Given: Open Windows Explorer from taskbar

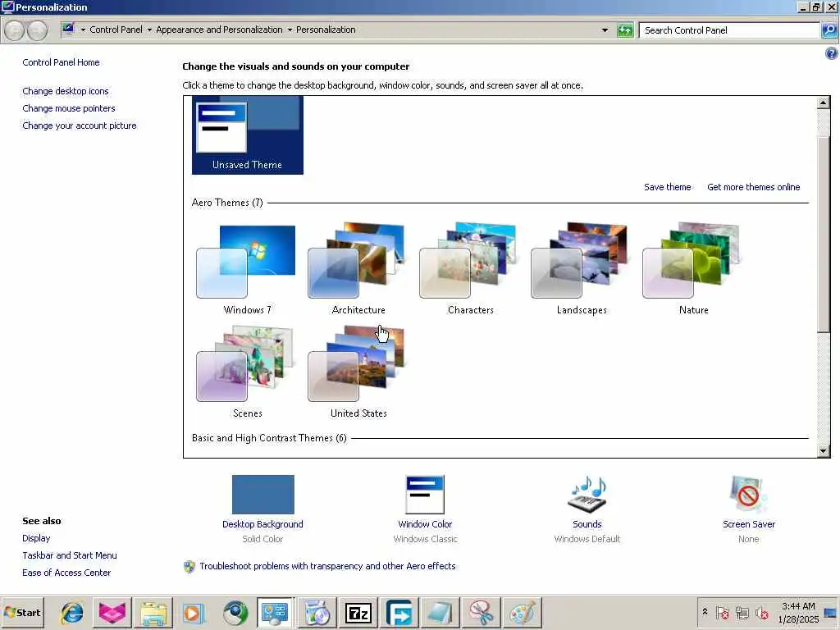Looking at the screenshot, I should coord(153,612).
